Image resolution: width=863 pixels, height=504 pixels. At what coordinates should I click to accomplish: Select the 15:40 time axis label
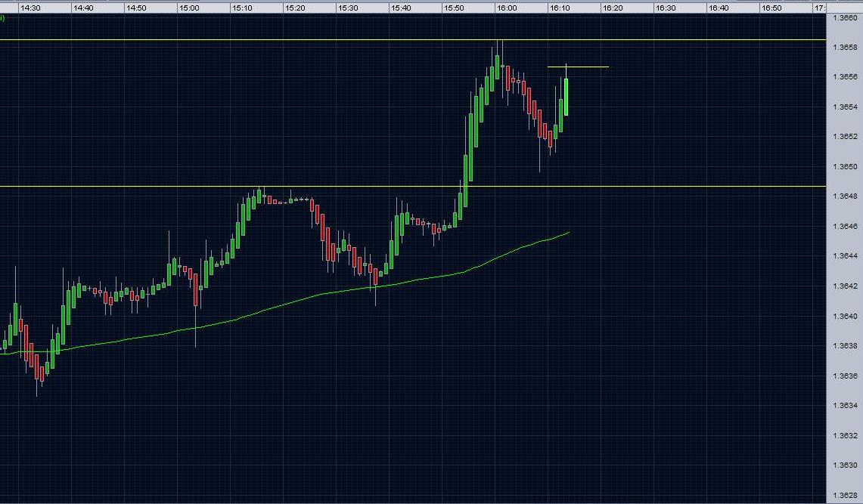coord(400,8)
